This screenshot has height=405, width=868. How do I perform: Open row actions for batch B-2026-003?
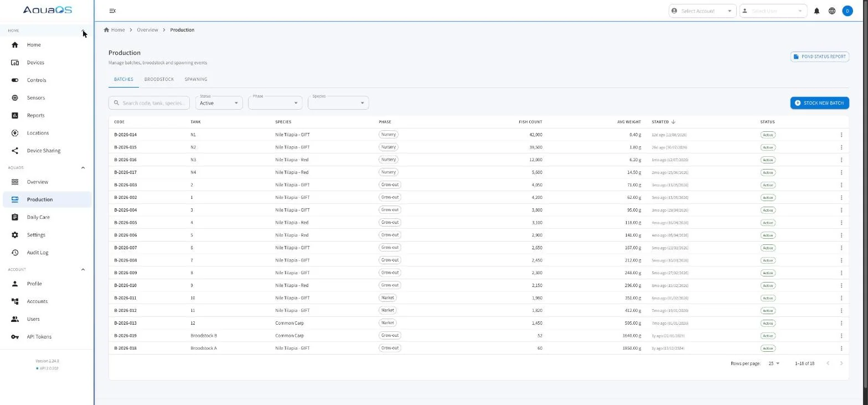point(841,185)
